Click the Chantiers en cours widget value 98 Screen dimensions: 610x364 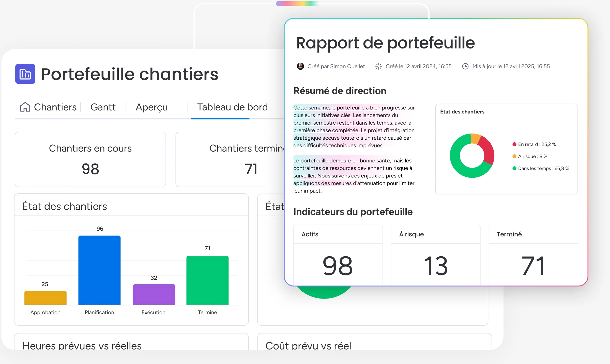pos(90,169)
